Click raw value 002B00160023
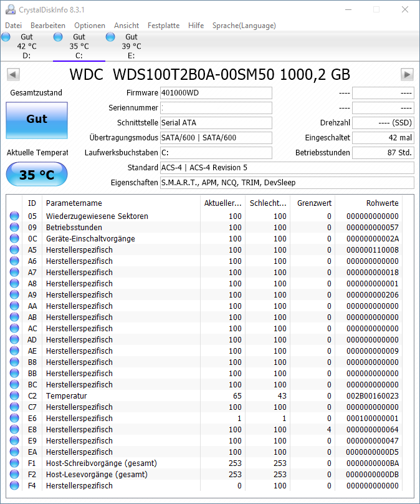Viewport: 420px width, 504px height. 373,395
